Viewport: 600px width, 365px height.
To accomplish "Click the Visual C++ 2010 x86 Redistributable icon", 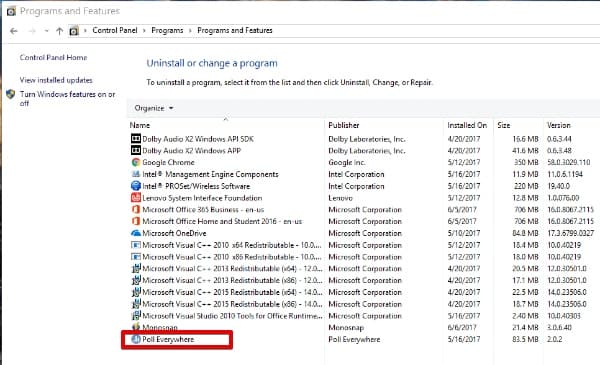I will tap(136, 257).
